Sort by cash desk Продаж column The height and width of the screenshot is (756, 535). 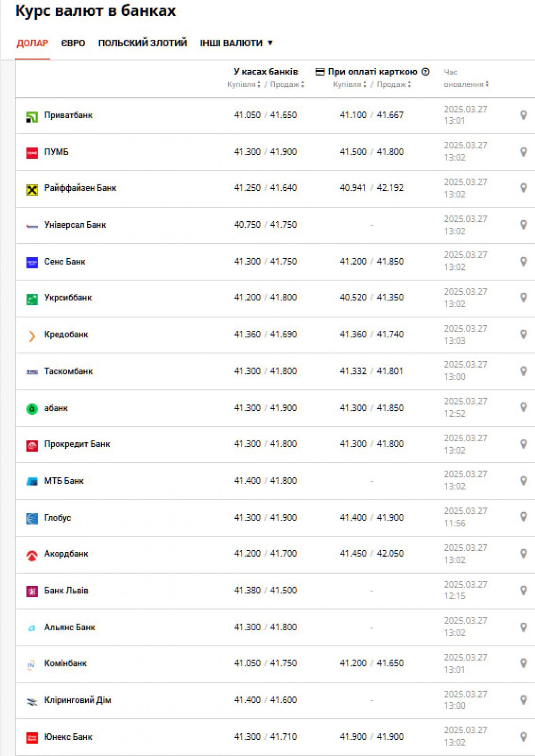[x=287, y=84]
